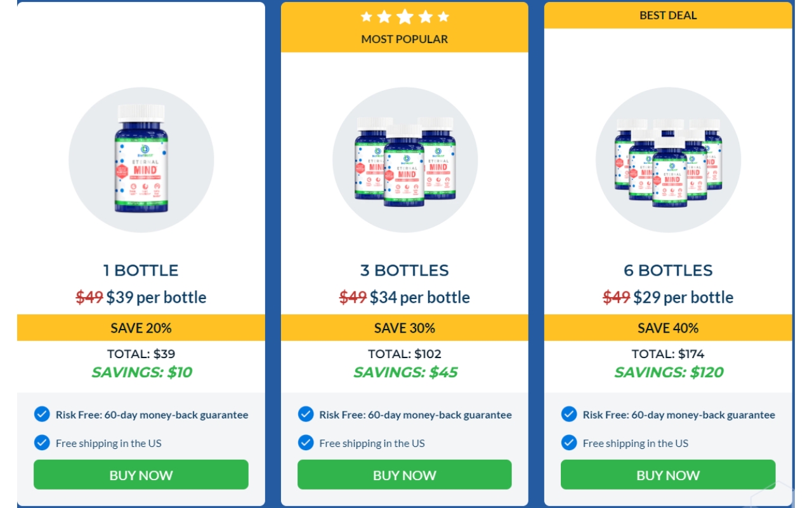Click the BEST DEAL banner
This screenshot has height=508, width=812.
tap(668, 16)
